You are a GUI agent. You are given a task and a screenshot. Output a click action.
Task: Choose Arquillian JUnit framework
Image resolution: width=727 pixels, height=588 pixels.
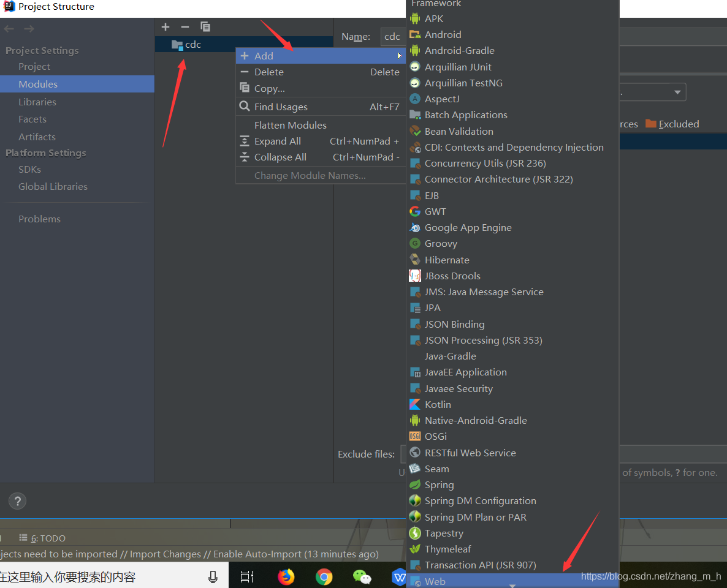512,67
